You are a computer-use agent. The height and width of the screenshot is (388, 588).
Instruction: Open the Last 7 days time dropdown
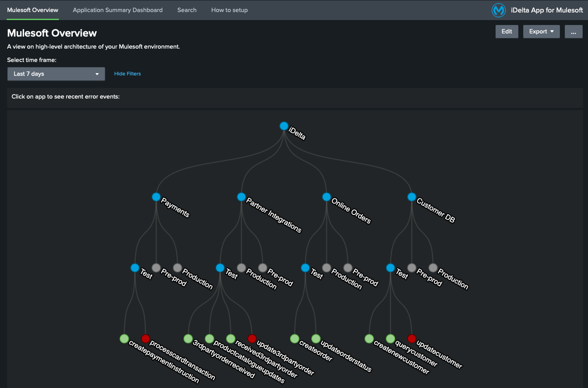(x=56, y=74)
